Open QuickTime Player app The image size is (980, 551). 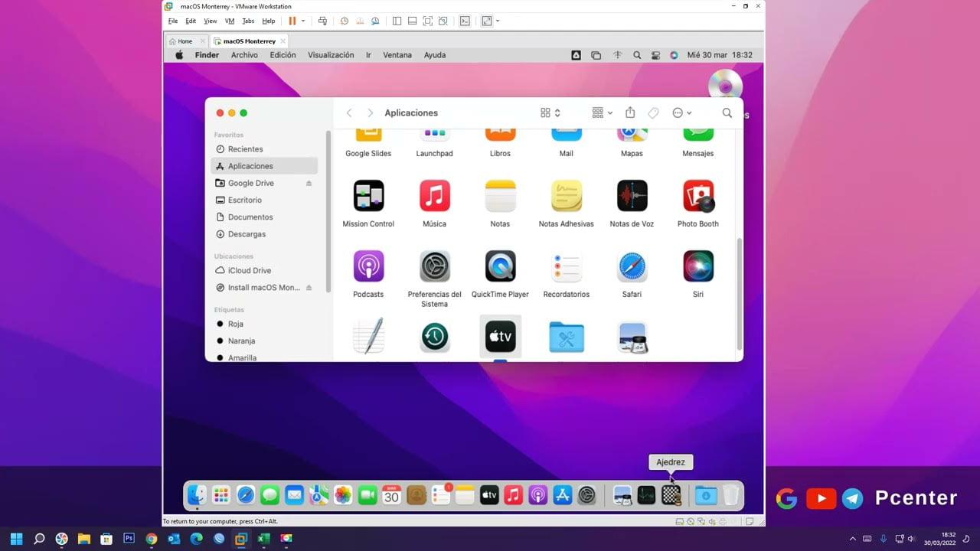(500, 266)
